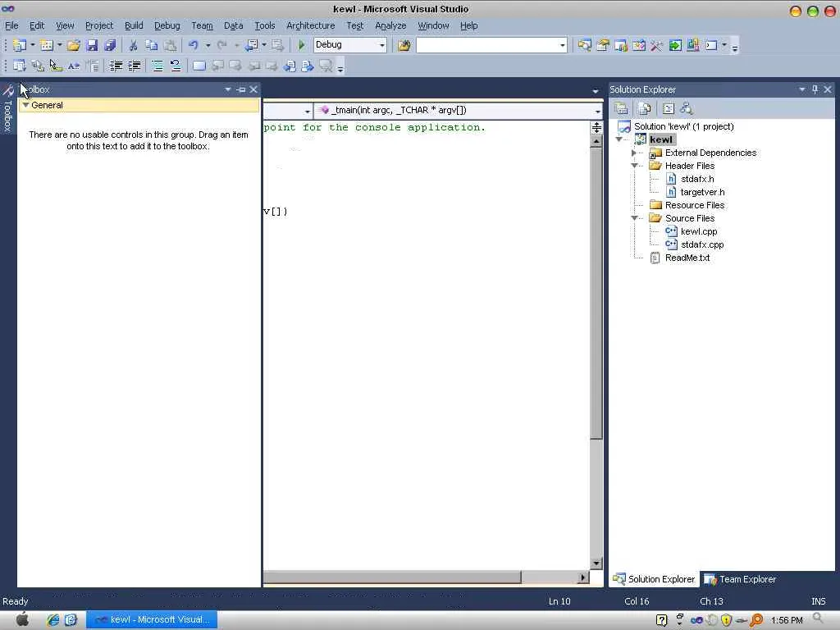This screenshot has width=840, height=630.
Task: Click the Extension Manager wrench icon
Action: pos(657,46)
